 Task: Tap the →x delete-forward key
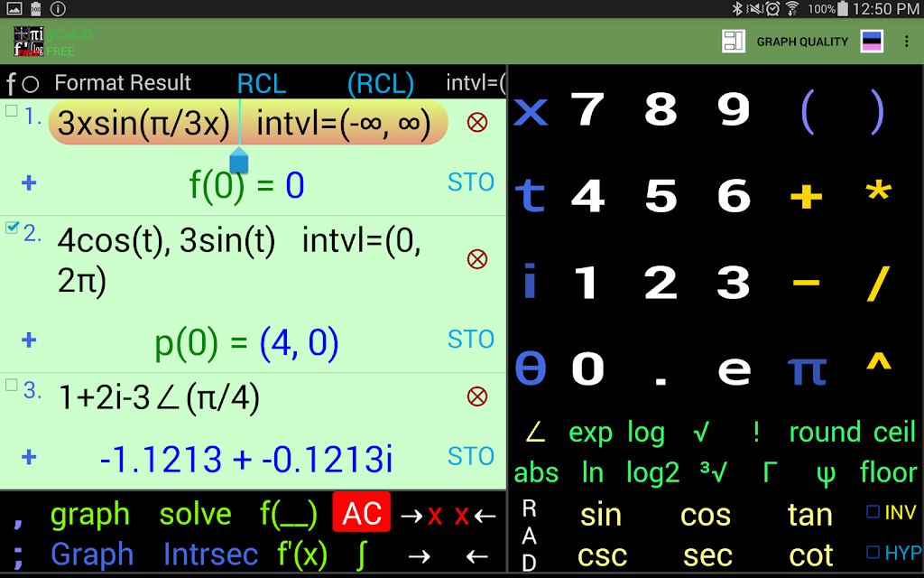pyautogui.click(x=420, y=516)
